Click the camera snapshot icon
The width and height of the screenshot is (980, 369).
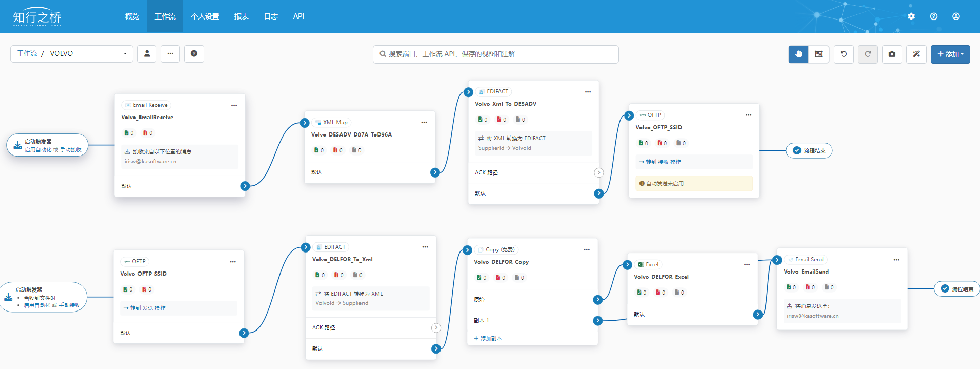click(x=892, y=54)
